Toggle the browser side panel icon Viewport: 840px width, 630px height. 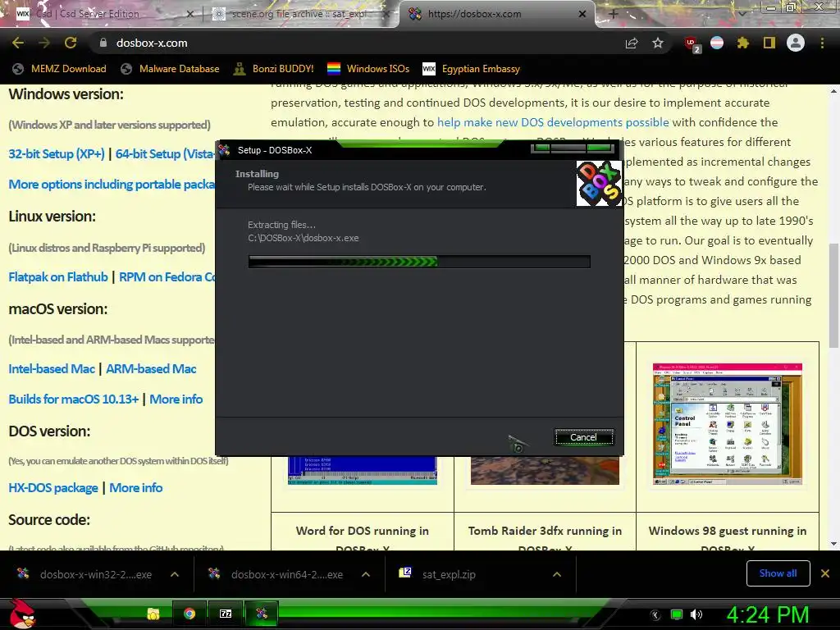[769, 43]
